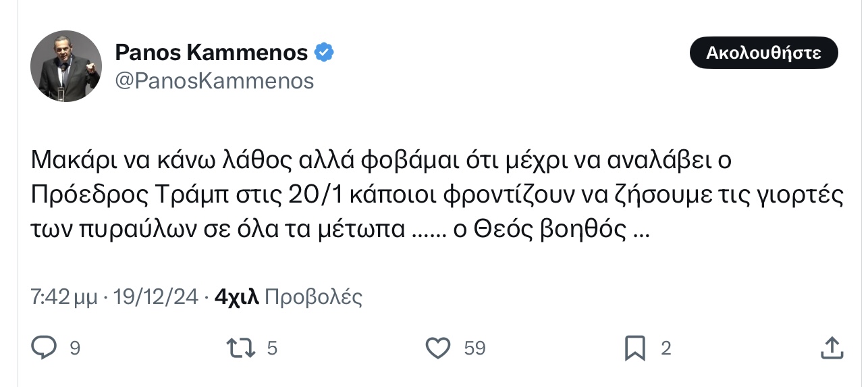Open the 4χιλ view count
868x387 pixels.
(236, 296)
